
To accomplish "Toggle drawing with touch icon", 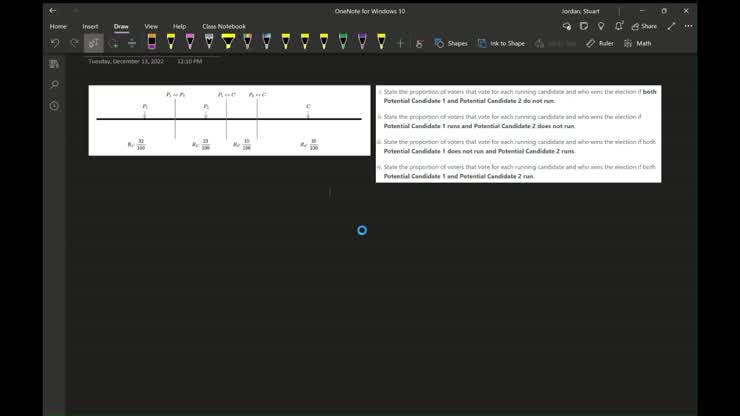I will click(420, 43).
